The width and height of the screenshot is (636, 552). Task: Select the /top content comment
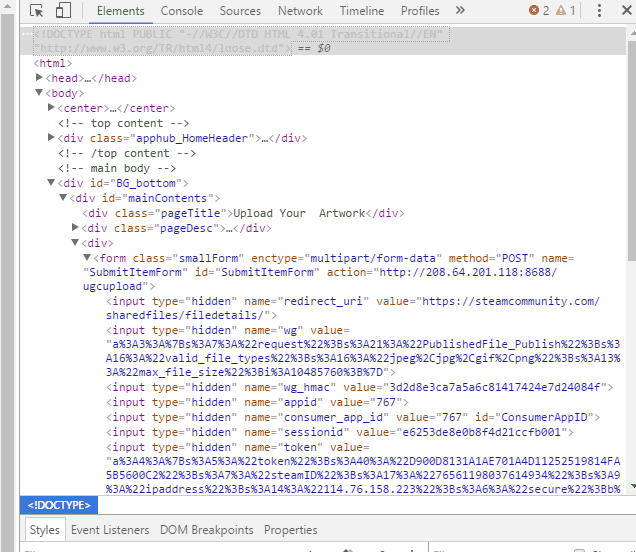click(x=127, y=153)
